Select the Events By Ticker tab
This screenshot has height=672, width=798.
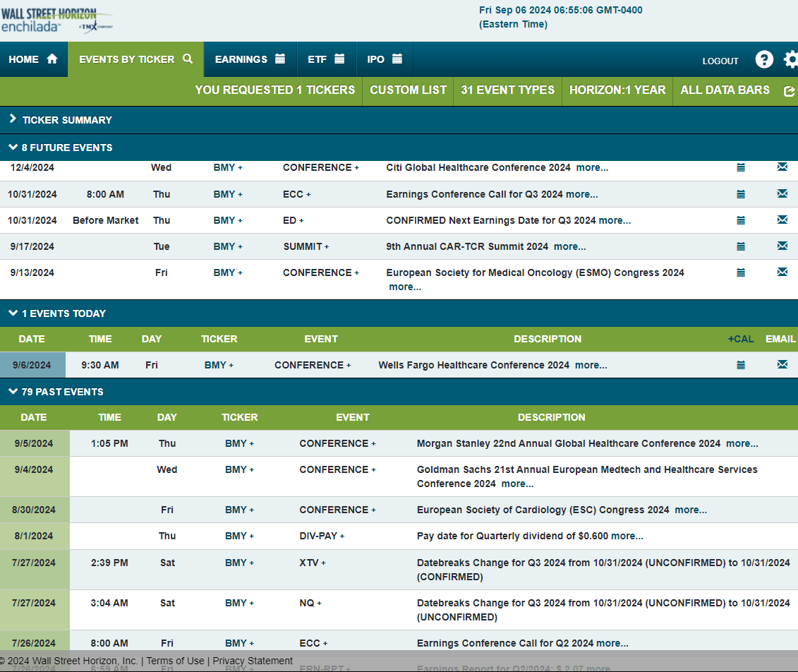click(136, 59)
